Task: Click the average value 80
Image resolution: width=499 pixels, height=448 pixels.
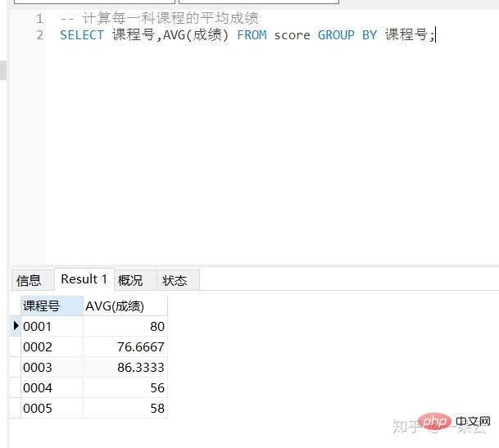Action: 125,327
